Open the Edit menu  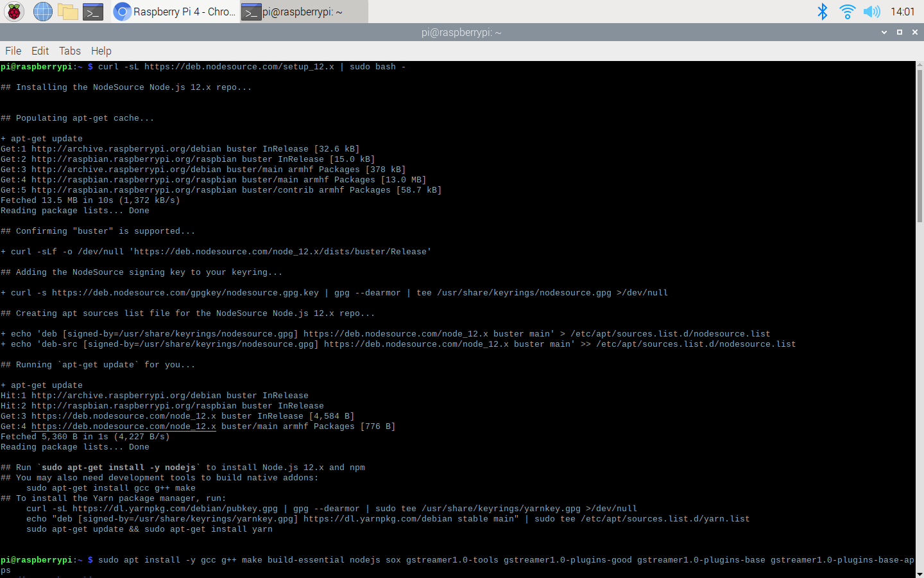click(40, 51)
